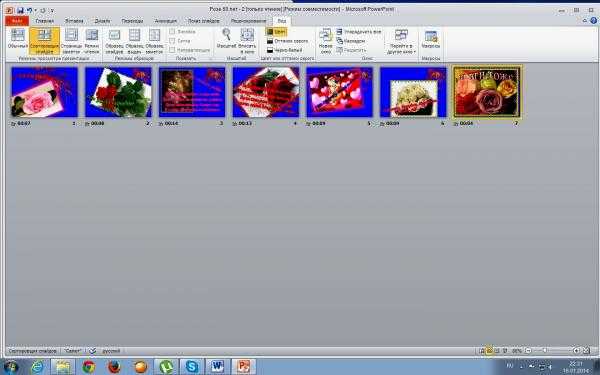600x375 pixels.
Task: Open New Window (Новое окно)
Action: pyautogui.click(x=326, y=40)
